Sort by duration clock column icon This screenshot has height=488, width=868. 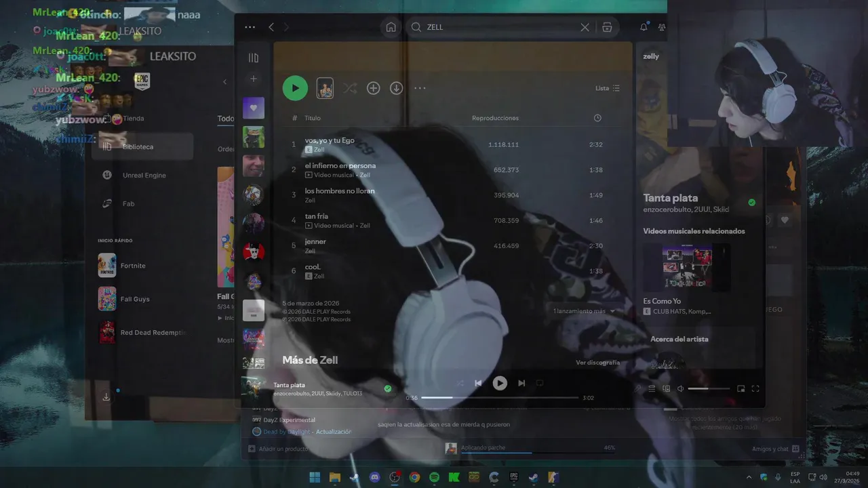point(597,118)
